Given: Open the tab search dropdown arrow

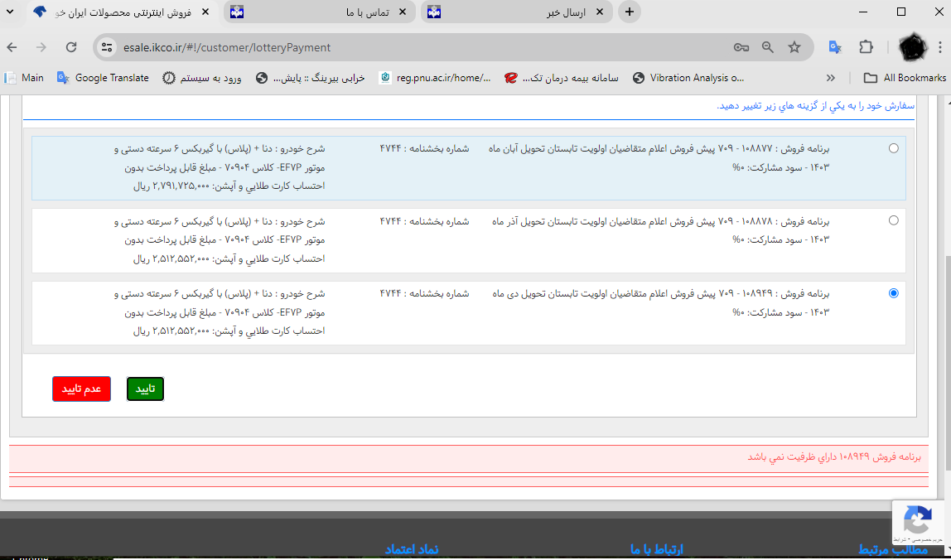Looking at the screenshot, I should (10, 12).
